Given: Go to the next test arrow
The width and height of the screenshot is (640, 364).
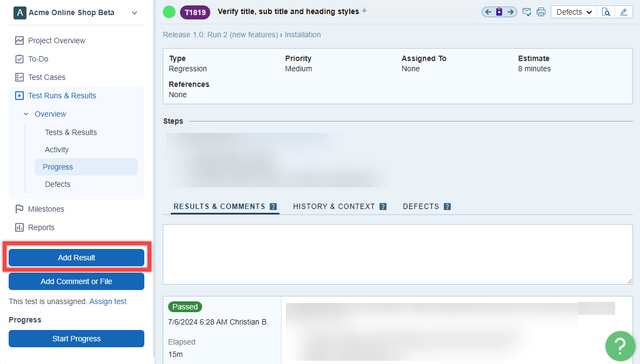Looking at the screenshot, I should click(510, 12).
